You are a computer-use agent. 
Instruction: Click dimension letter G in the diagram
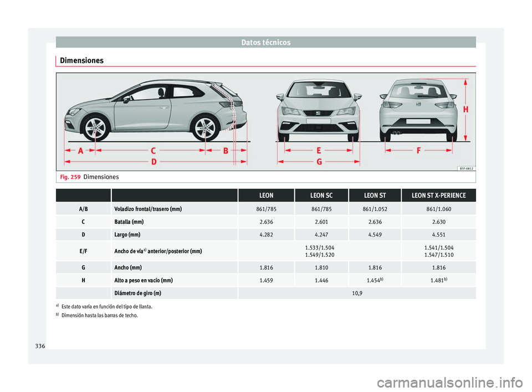(319, 162)
